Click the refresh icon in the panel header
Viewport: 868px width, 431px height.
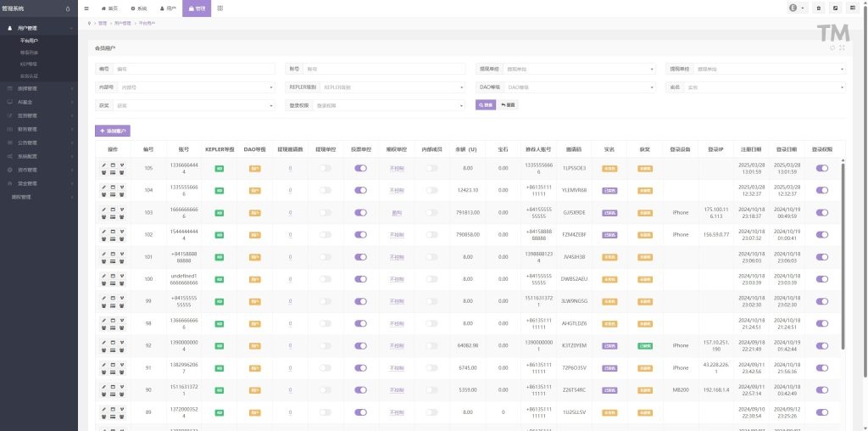point(832,48)
